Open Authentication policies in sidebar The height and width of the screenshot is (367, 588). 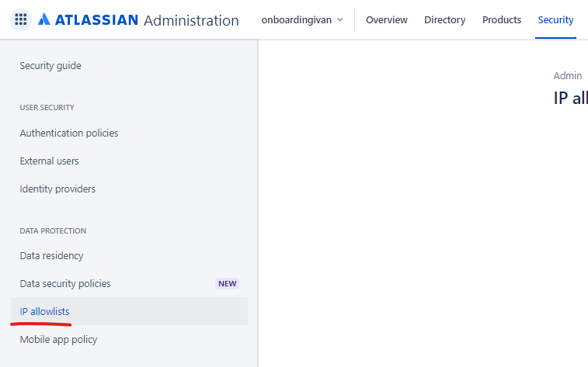[x=69, y=133]
